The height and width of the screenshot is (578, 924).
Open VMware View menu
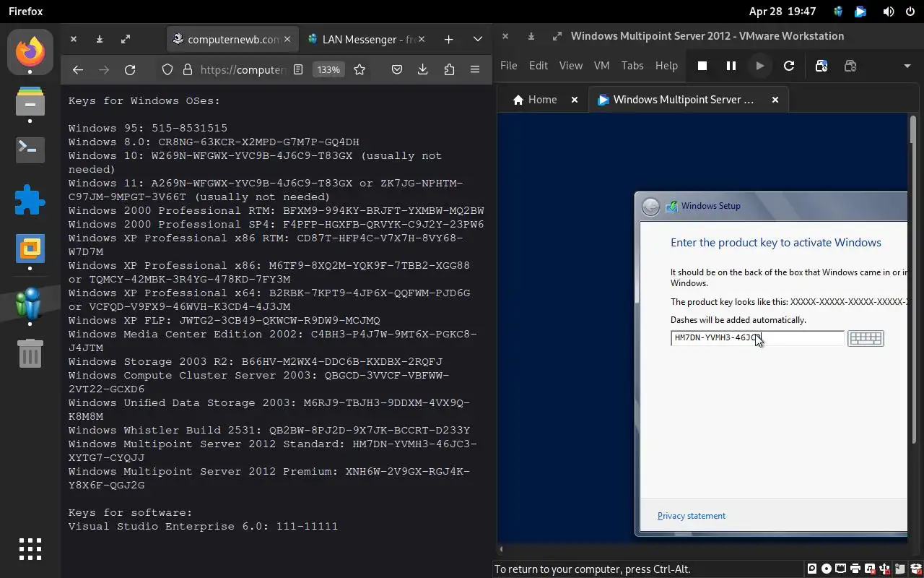pyautogui.click(x=570, y=65)
